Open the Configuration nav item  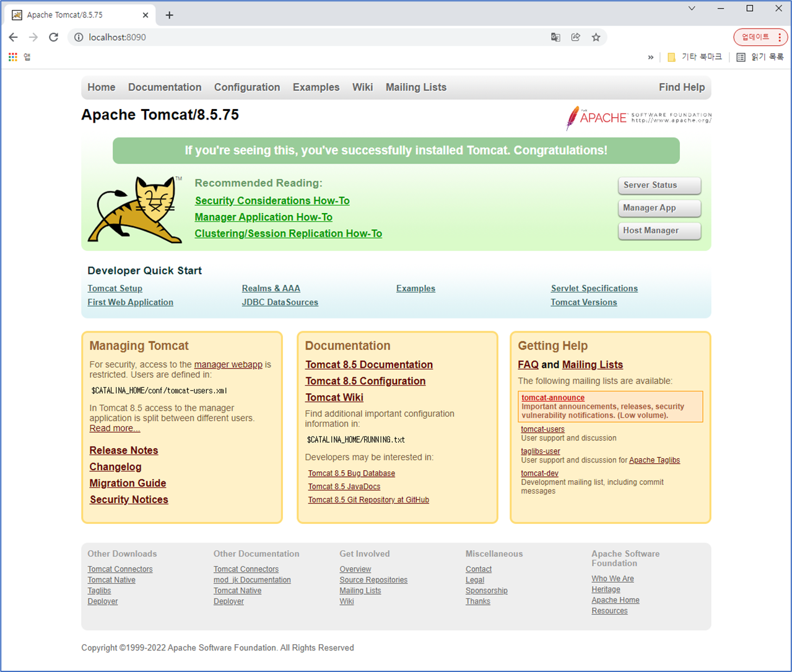(247, 87)
